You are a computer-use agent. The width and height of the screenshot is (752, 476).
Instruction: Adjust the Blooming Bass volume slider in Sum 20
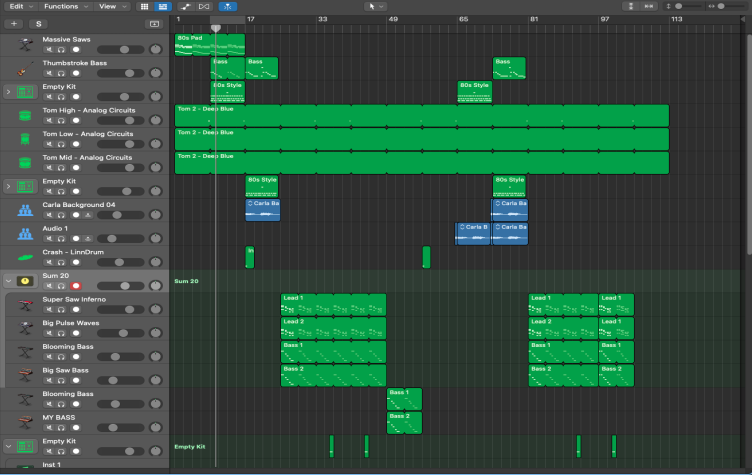tap(120, 357)
